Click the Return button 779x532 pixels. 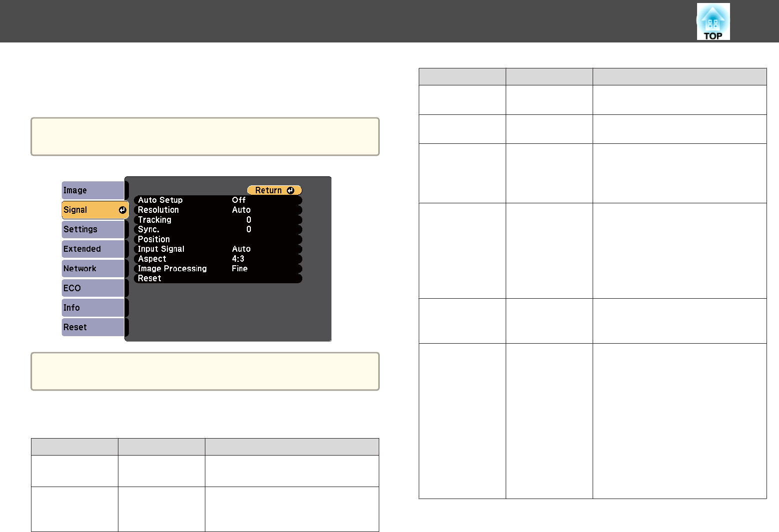[274, 190]
